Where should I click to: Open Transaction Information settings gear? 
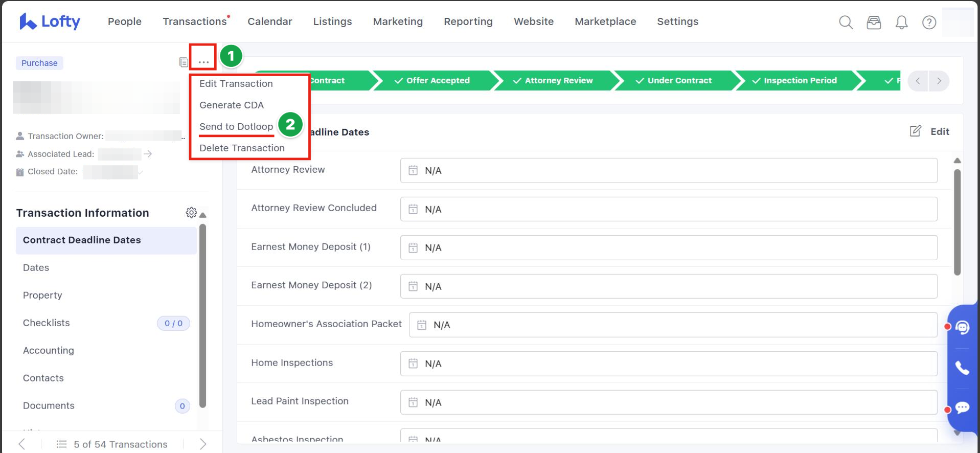coord(191,213)
